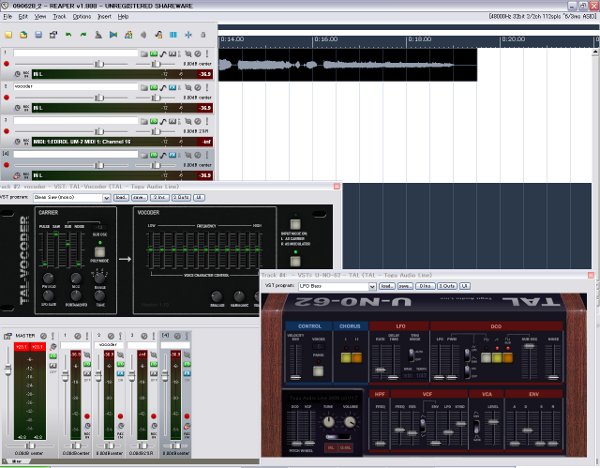Screen dimensions: 600x468
Task: Open Project Settings from the toolbar
Action: (x=53, y=35)
